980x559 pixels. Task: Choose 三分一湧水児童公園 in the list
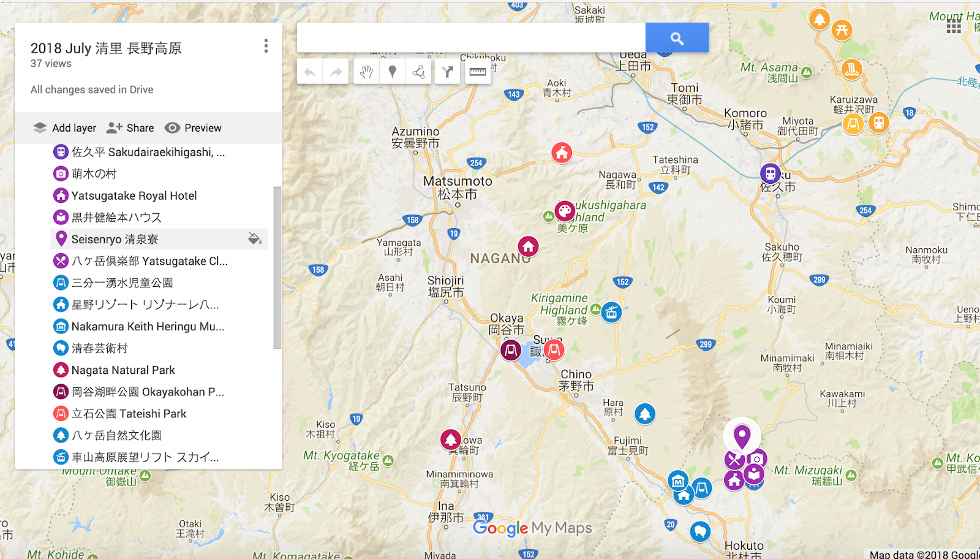click(159, 283)
